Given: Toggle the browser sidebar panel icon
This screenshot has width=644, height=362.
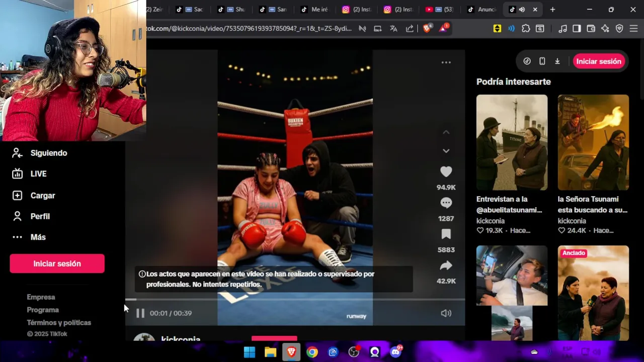Looking at the screenshot, I should click(x=577, y=29).
